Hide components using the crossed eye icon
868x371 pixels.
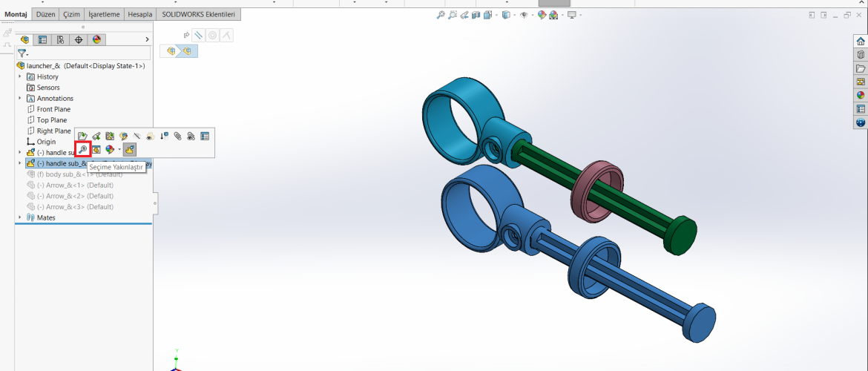137,136
